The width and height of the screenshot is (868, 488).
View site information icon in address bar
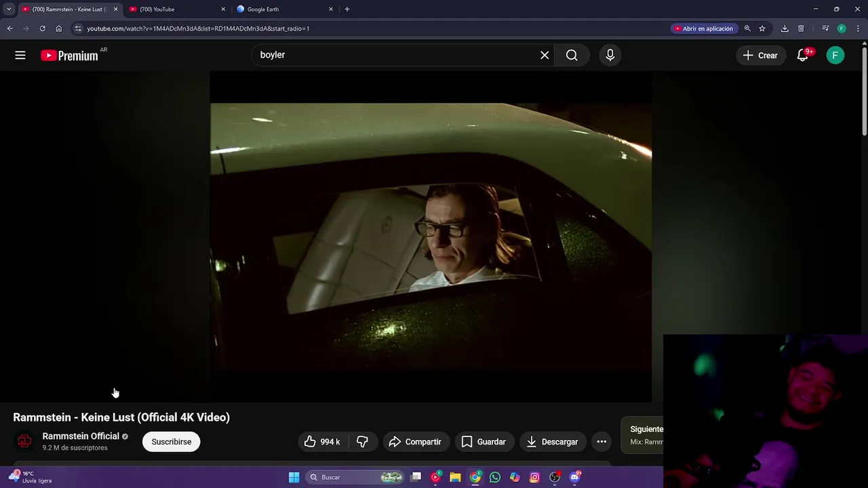point(78,28)
